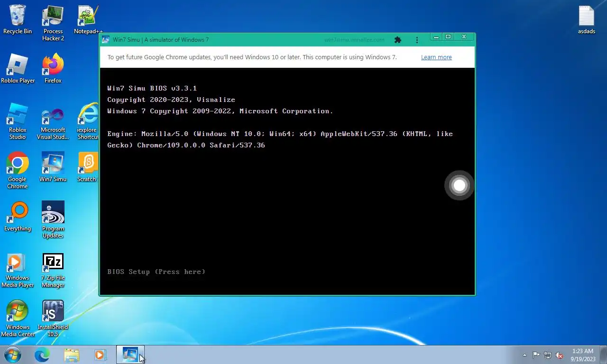Viewport: 607px width, 364px height.
Task: Click the Win7 Simu title bar icon
Action: (x=105, y=40)
